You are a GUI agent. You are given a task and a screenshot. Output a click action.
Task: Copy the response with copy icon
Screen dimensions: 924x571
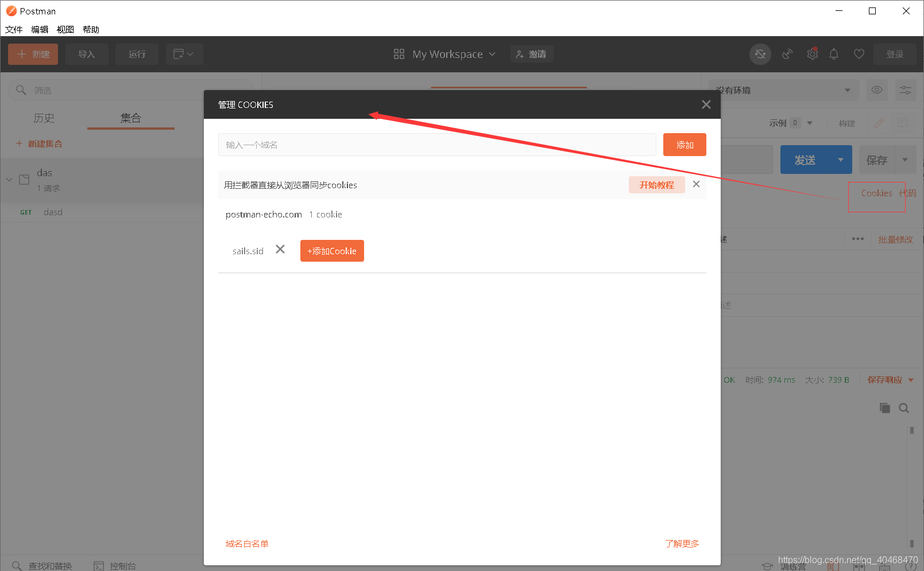[885, 408]
